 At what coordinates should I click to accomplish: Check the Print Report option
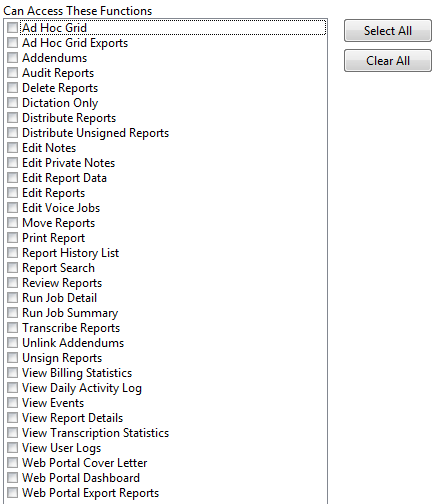12,238
